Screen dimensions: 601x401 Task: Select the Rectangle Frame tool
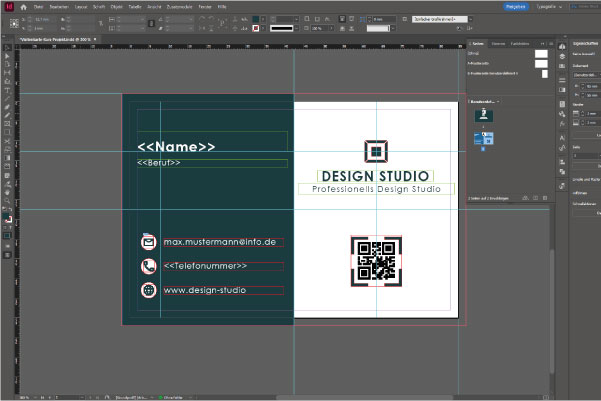click(7, 123)
